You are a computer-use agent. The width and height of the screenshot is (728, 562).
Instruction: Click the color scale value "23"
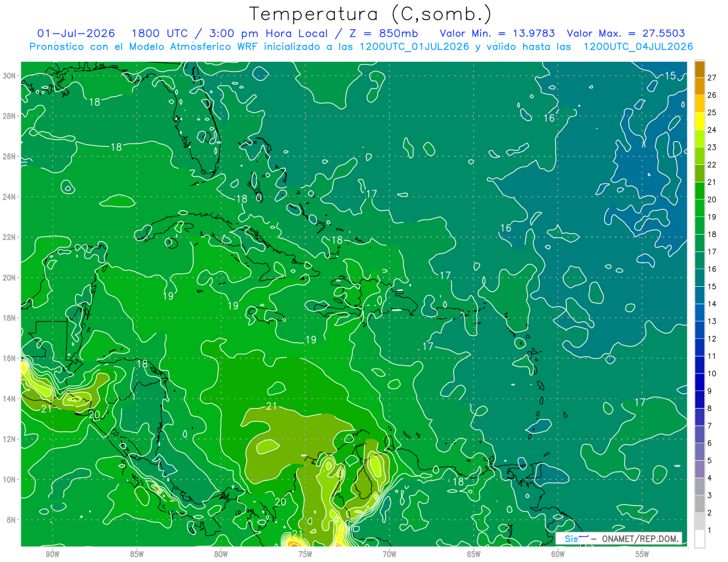pyautogui.click(x=712, y=147)
